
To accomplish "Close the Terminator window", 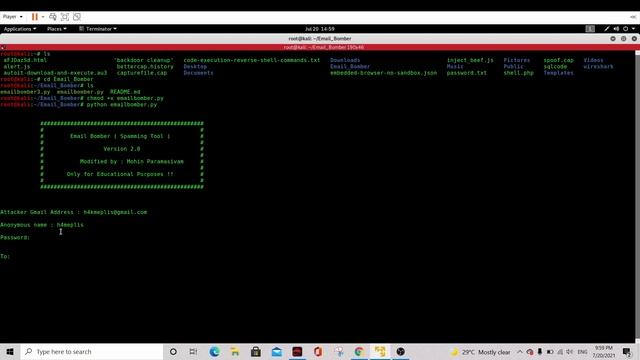I will 634,38.
